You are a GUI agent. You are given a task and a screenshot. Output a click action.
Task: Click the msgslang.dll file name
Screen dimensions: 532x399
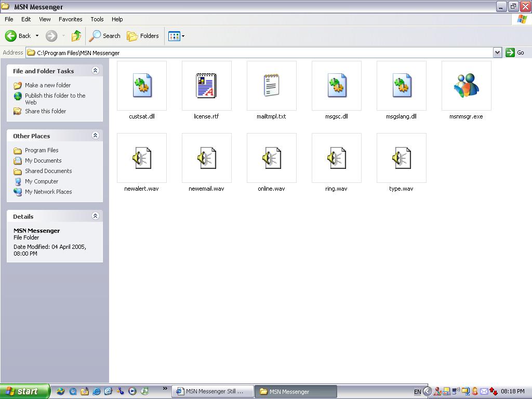(402, 116)
